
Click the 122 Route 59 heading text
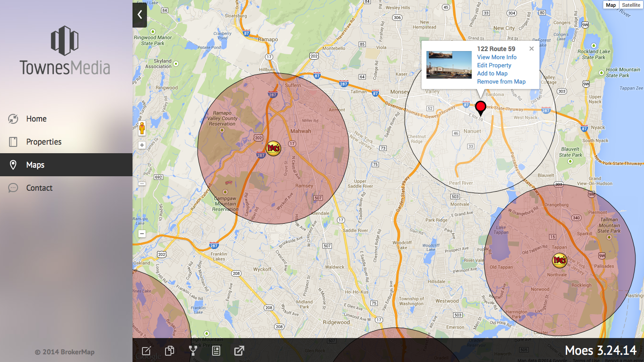[496, 49]
